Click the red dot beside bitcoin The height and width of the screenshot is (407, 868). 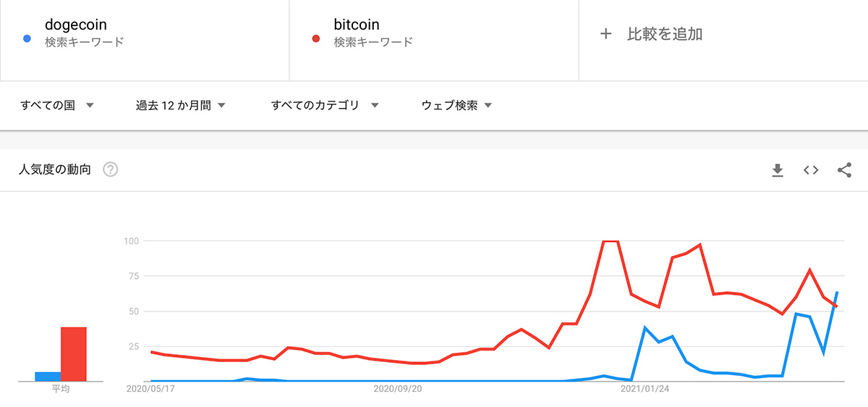click(x=316, y=39)
